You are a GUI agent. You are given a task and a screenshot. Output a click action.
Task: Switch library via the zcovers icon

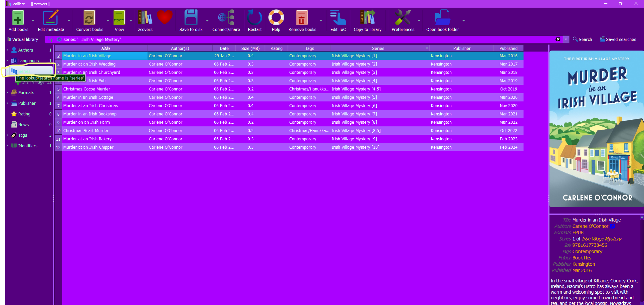[145, 18]
